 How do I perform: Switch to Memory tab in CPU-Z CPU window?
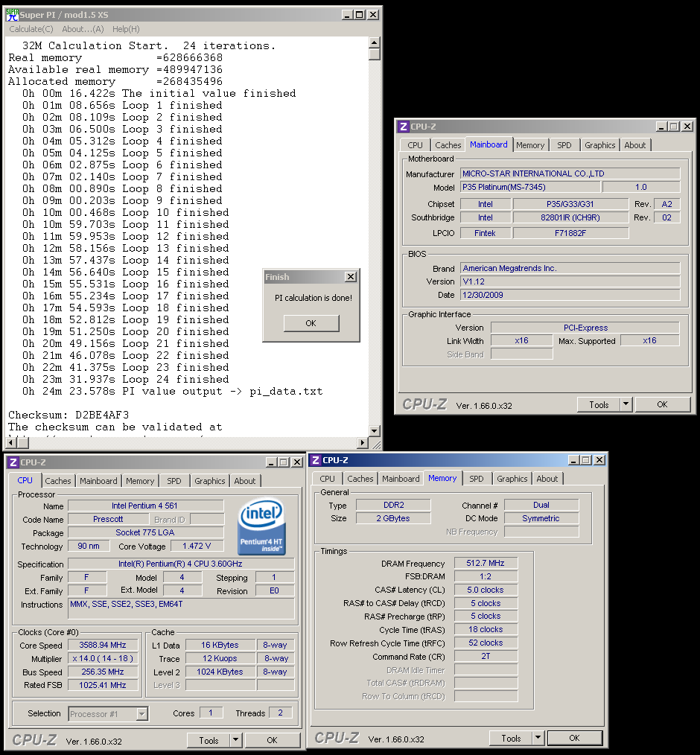[x=140, y=480]
